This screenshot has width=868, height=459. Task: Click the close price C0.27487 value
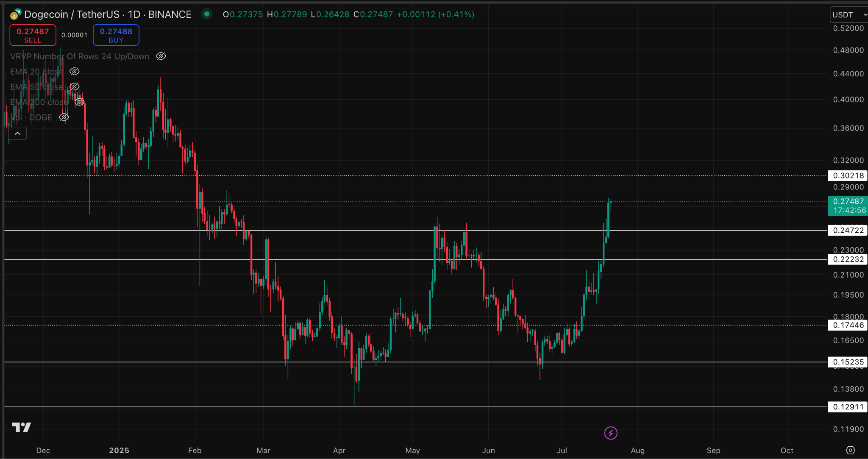click(x=373, y=14)
